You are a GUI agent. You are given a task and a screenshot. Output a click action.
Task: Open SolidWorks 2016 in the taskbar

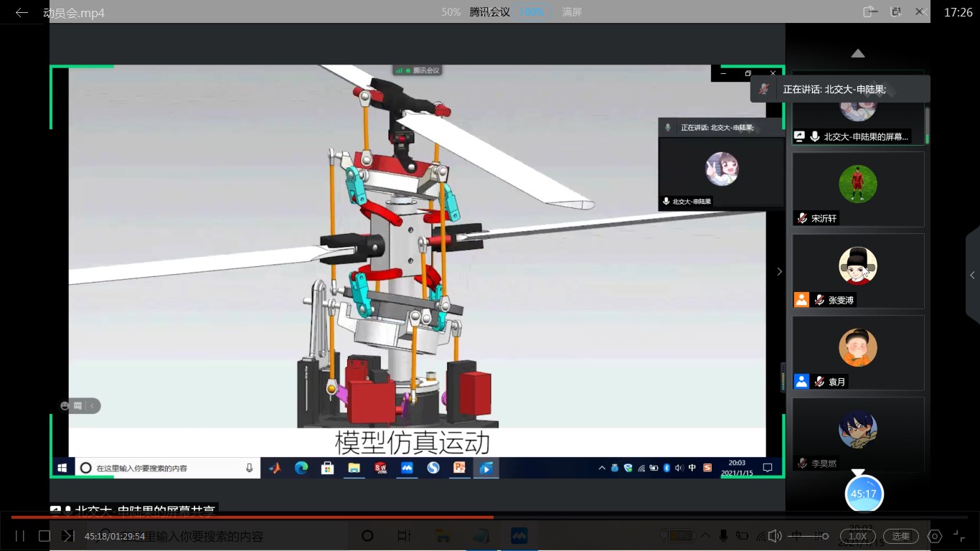click(x=380, y=468)
